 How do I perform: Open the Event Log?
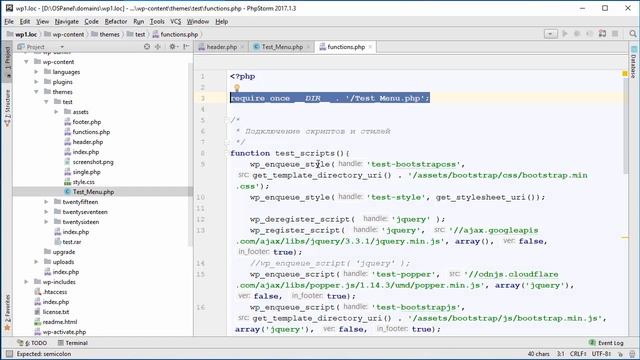pyautogui.click(x=606, y=343)
